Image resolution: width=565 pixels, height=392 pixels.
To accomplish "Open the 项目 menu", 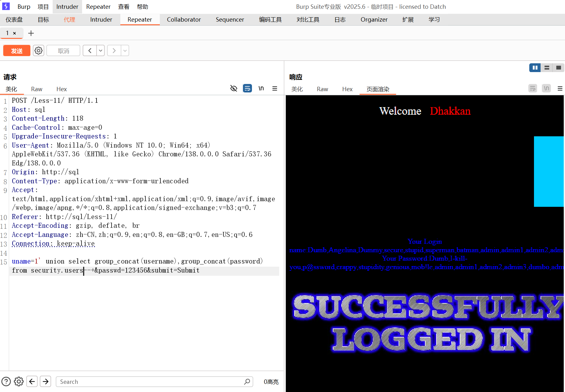I will [x=43, y=7].
